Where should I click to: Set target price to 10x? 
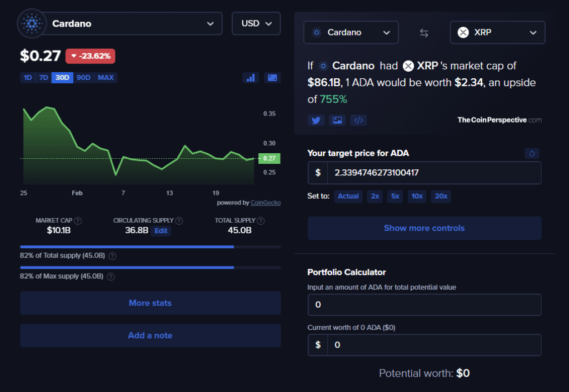[417, 196]
